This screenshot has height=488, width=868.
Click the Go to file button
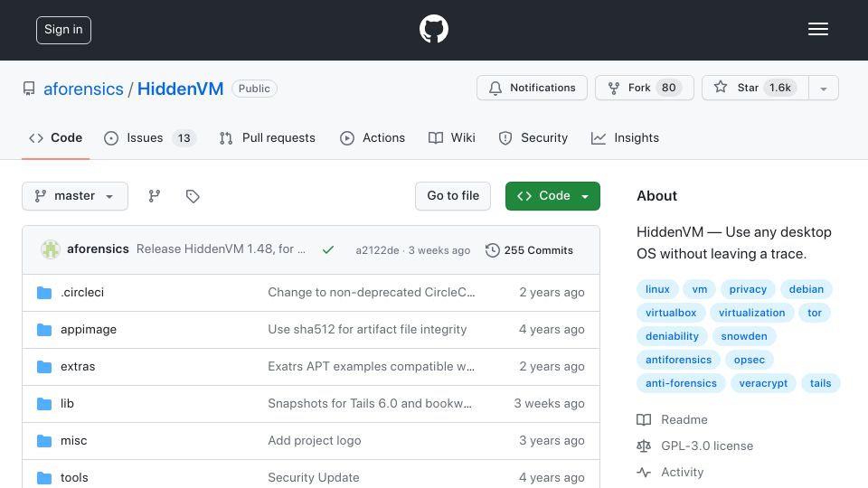click(453, 196)
